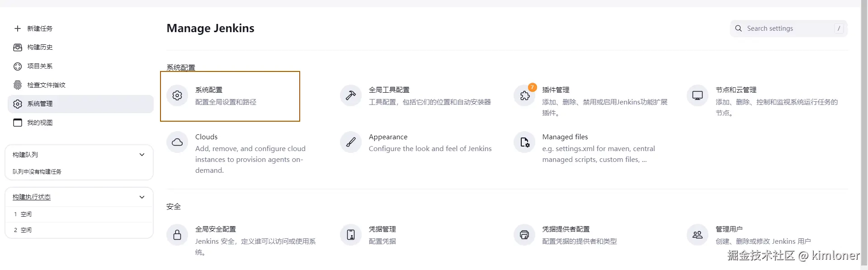The height and width of the screenshot is (270, 868).
Task: Click the 'Configure the look and feel of Jenkins' text
Action: [430, 149]
